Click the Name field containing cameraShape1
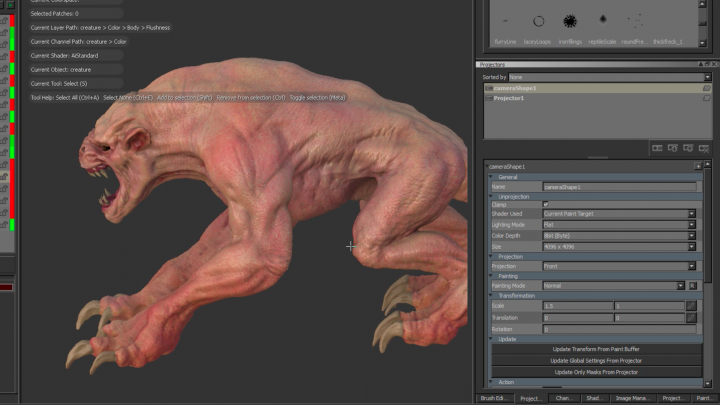 (619, 187)
